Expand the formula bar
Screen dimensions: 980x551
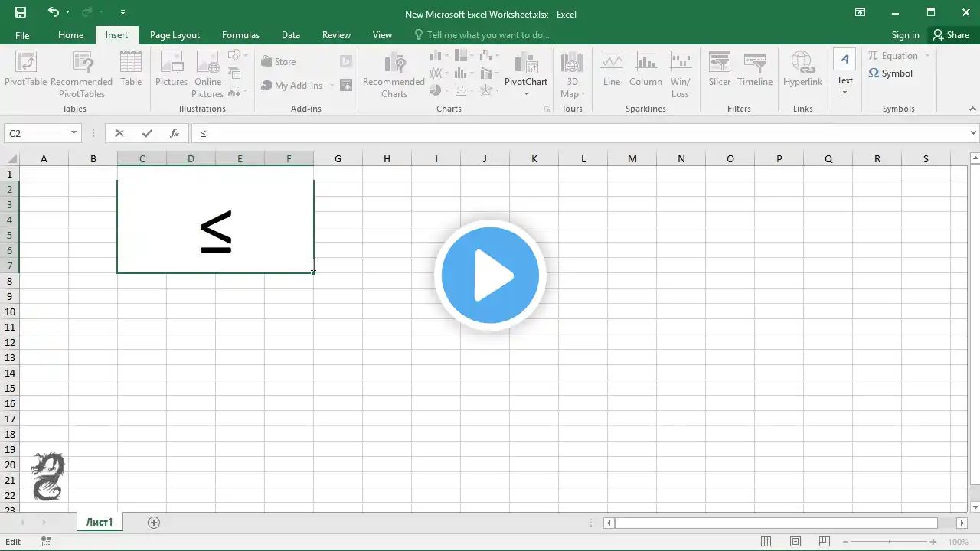click(973, 133)
